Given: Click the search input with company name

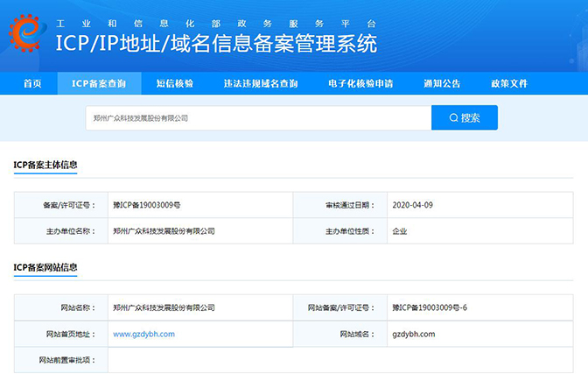Looking at the screenshot, I should click(x=258, y=117).
